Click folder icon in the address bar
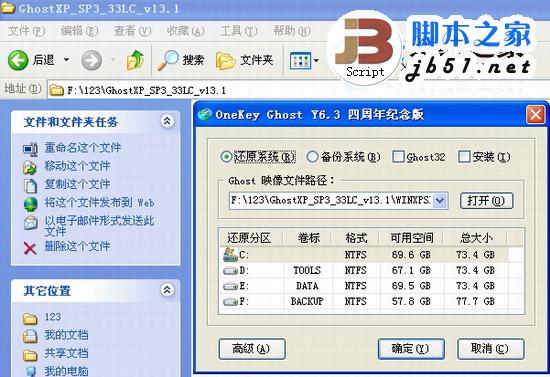550x377 pixels. tap(56, 90)
